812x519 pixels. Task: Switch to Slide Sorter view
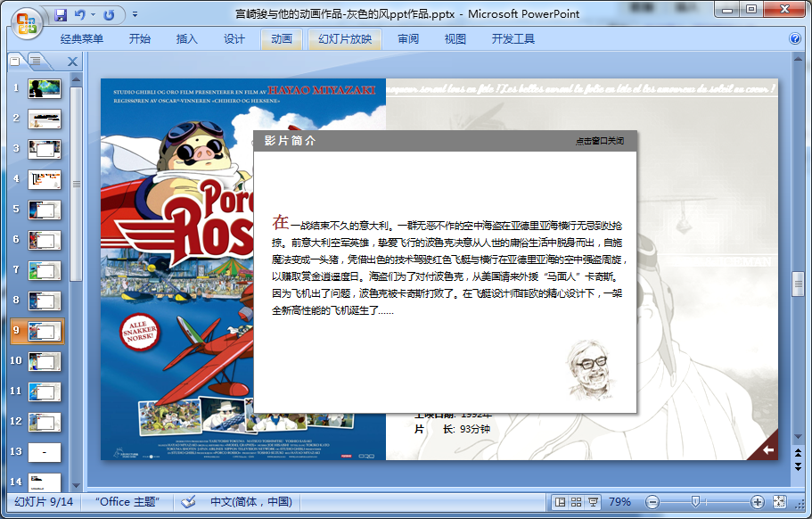click(x=576, y=502)
